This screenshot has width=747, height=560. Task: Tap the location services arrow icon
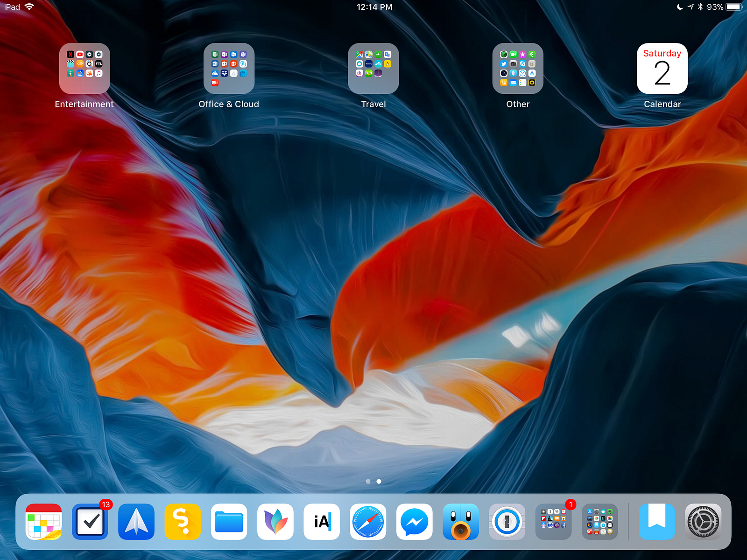[x=691, y=7]
